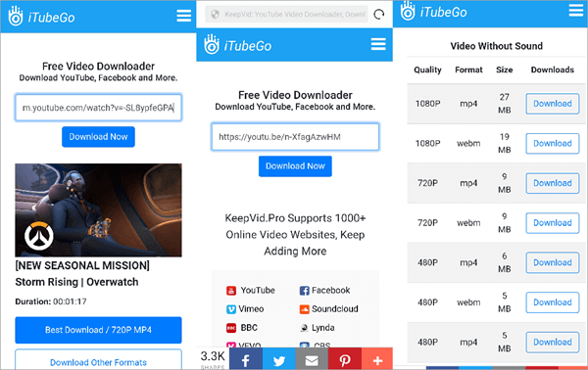Share on Twitter via the share bar

(x=279, y=359)
